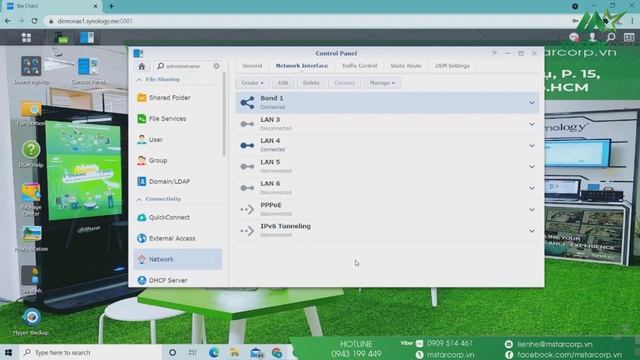Click the Bond 1 share icon
Viewport: 640px width, 360px height.
(x=247, y=102)
